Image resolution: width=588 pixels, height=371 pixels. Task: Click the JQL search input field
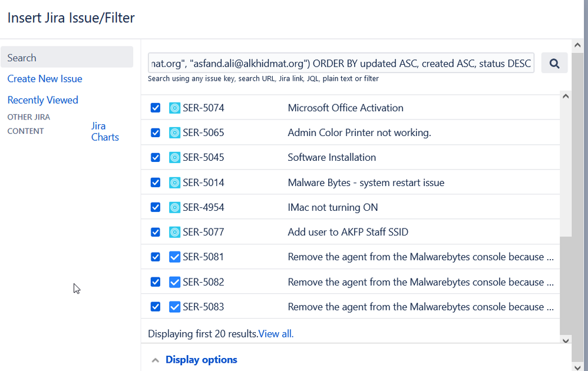(x=341, y=64)
